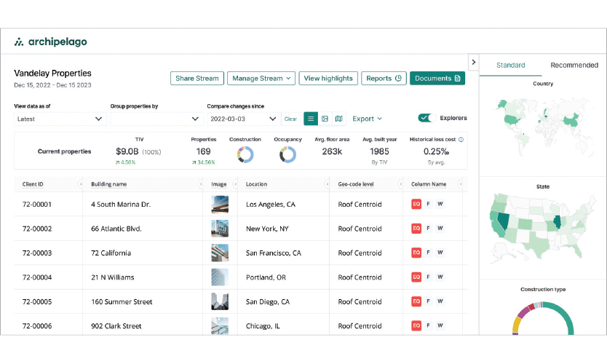Open the Export dropdown

[367, 119]
